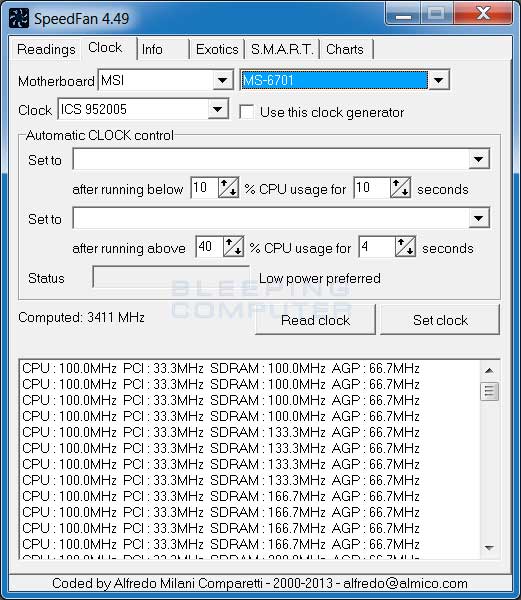Image resolution: width=521 pixels, height=600 pixels.
Task: Click the running above 40 % CPU usage field
Action: click(209, 246)
